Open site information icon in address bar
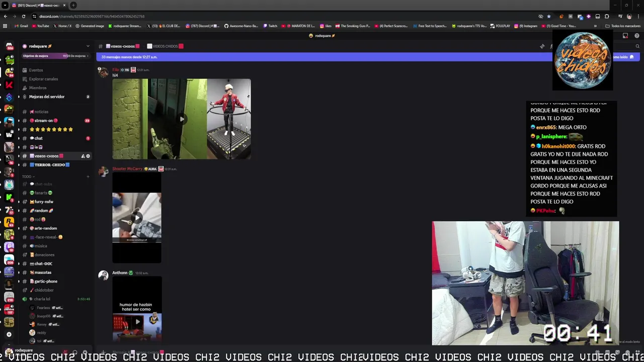This screenshot has width=644, height=362. pos(34,16)
